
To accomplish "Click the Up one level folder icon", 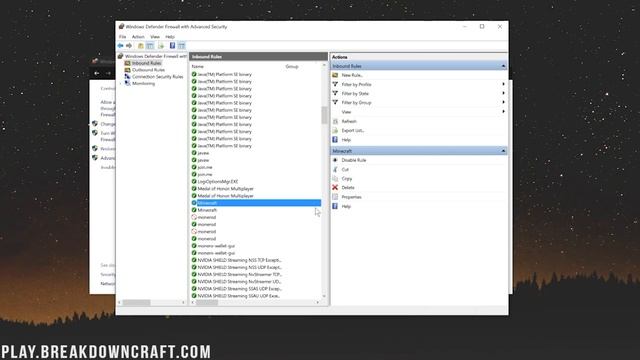I will click(141, 46).
